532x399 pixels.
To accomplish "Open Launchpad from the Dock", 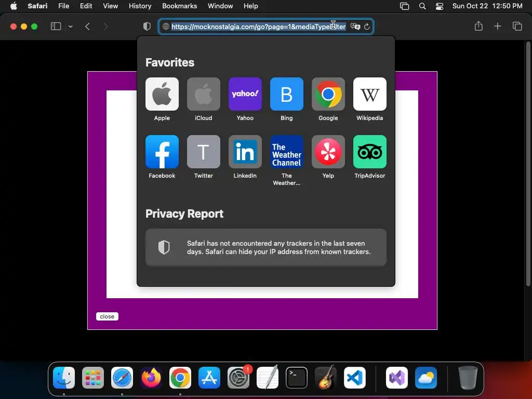I will [93, 378].
